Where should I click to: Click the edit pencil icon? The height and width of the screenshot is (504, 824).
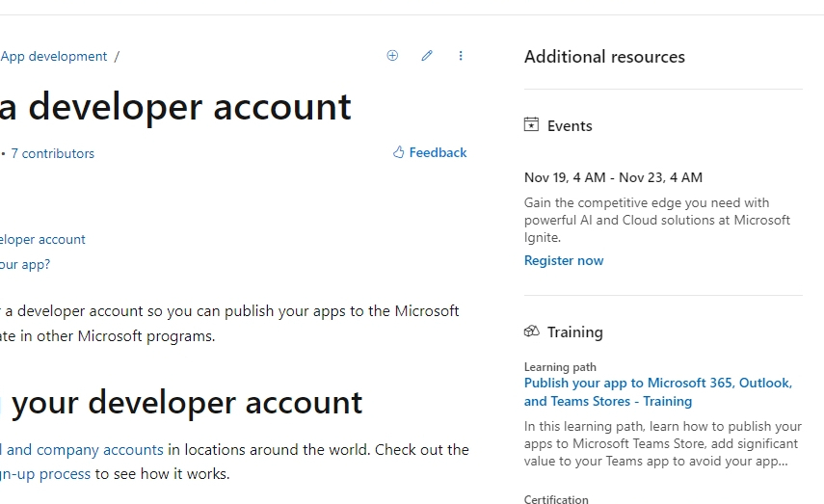tap(427, 55)
